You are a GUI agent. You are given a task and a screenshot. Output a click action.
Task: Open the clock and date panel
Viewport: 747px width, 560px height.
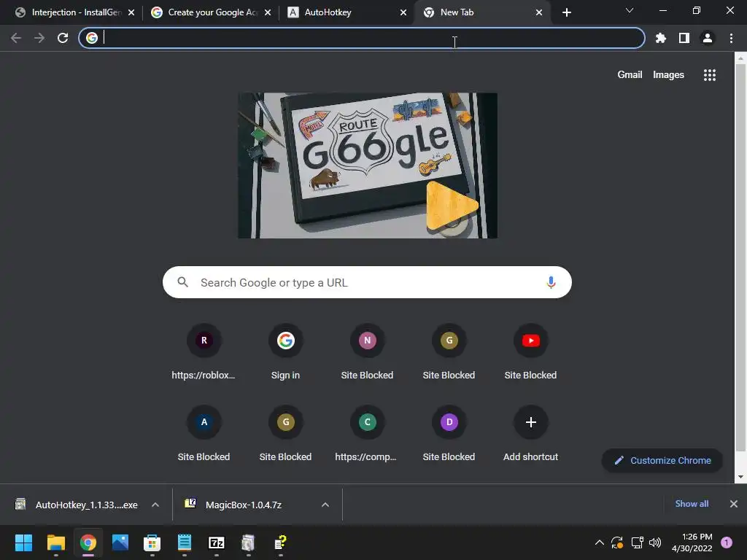coord(692,542)
